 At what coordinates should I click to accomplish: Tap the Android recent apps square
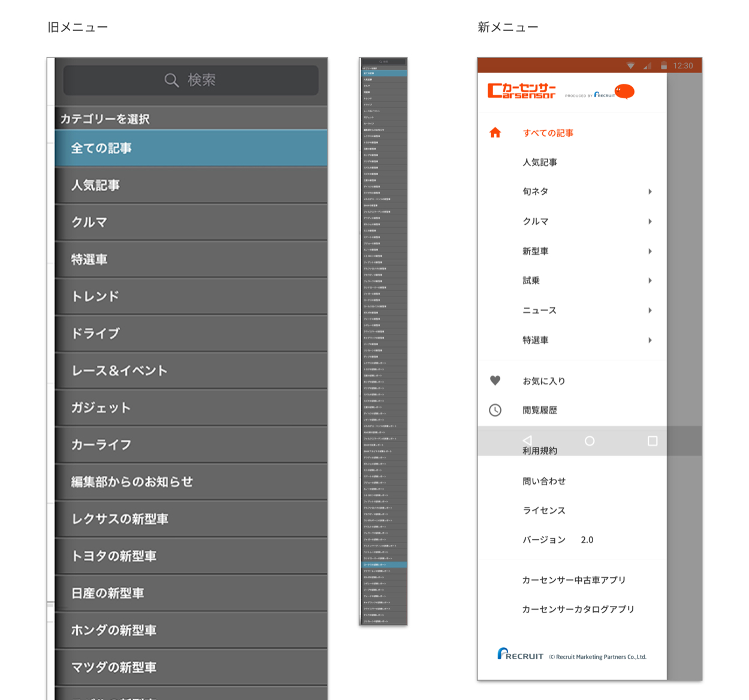pos(653,441)
